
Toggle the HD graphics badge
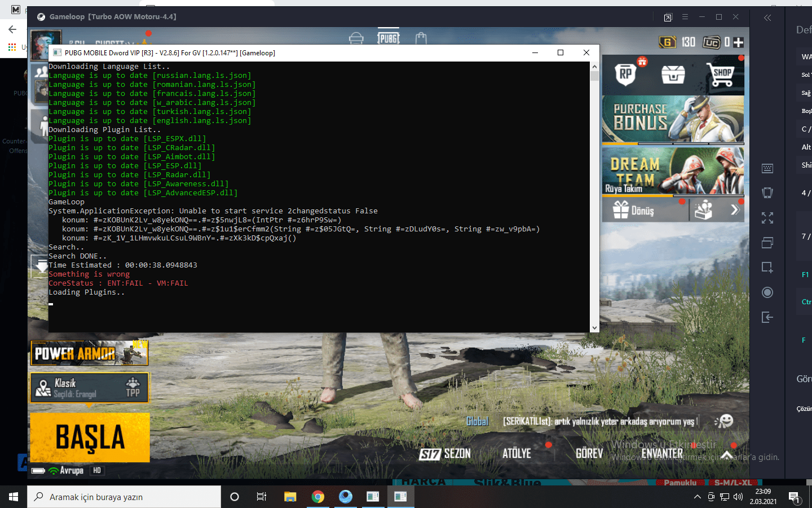[97, 470]
